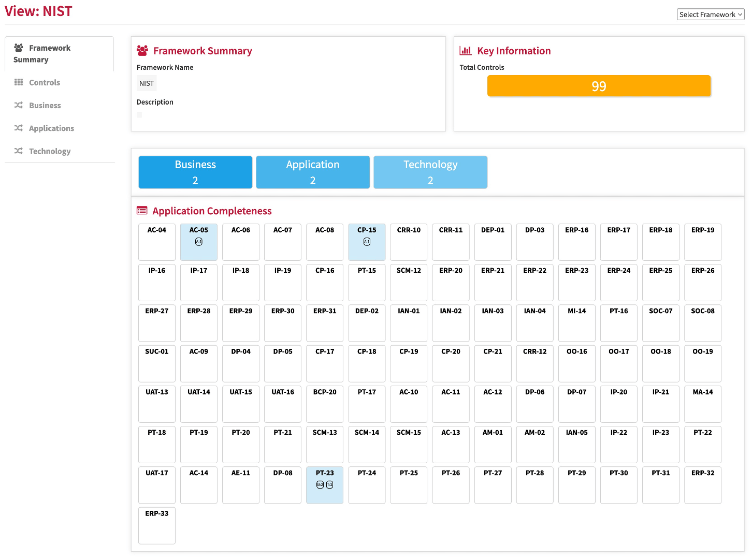752x560 pixels.
Task: Open the PT-22 control card
Action: coord(703,445)
